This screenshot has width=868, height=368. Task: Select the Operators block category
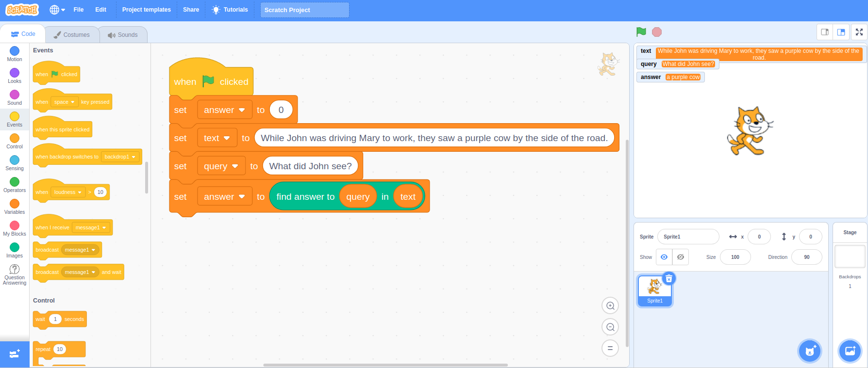(x=15, y=185)
